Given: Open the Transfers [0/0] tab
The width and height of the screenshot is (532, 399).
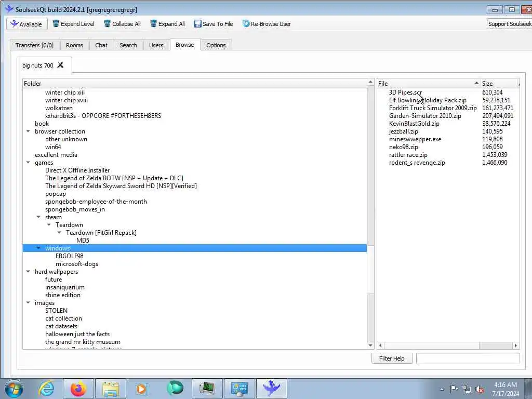Looking at the screenshot, I should tap(35, 45).
